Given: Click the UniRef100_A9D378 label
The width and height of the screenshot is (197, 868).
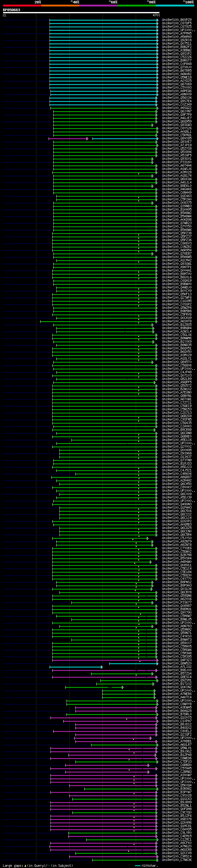Looking at the screenshot, I should (176, 818).
